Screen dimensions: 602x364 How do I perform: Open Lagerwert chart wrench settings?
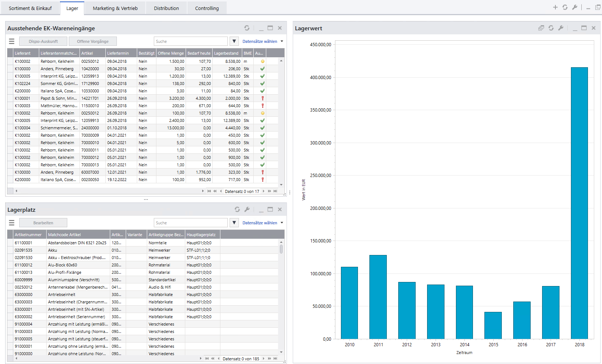pyautogui.click(x=561, y=28)
